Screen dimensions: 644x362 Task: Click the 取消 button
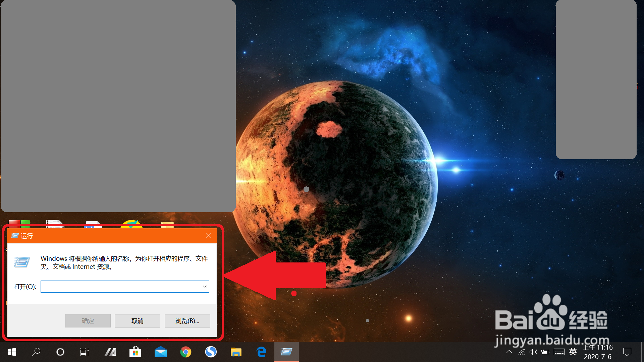point(138,321)
